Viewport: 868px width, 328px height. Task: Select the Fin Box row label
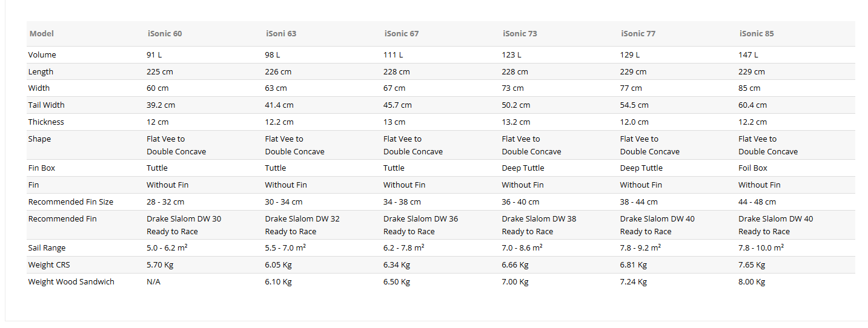41,168
